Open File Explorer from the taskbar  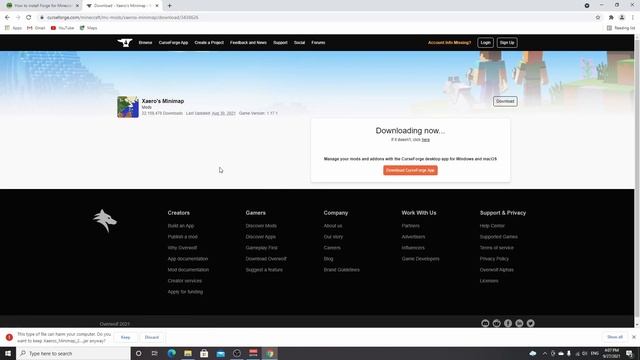(188, 353)
